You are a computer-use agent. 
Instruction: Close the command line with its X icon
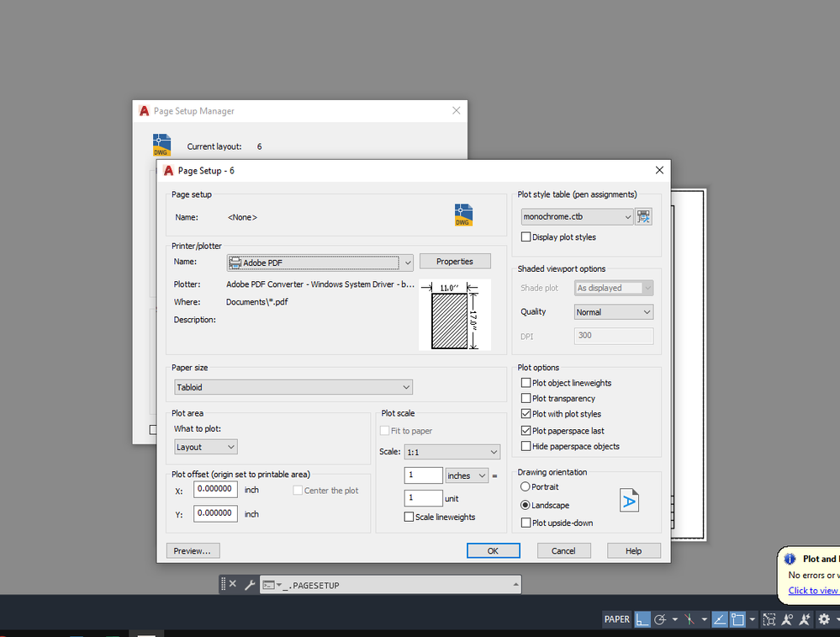tap(233, 584)
